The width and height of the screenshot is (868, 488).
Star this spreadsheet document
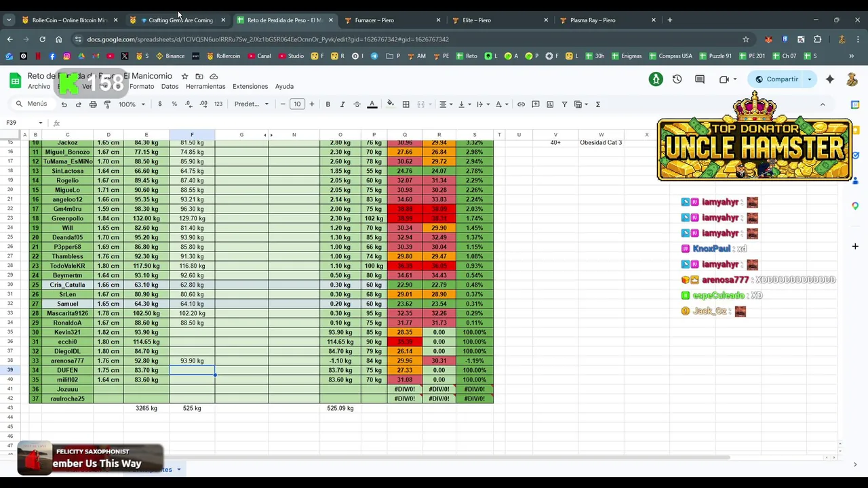(x=184, y=77)
